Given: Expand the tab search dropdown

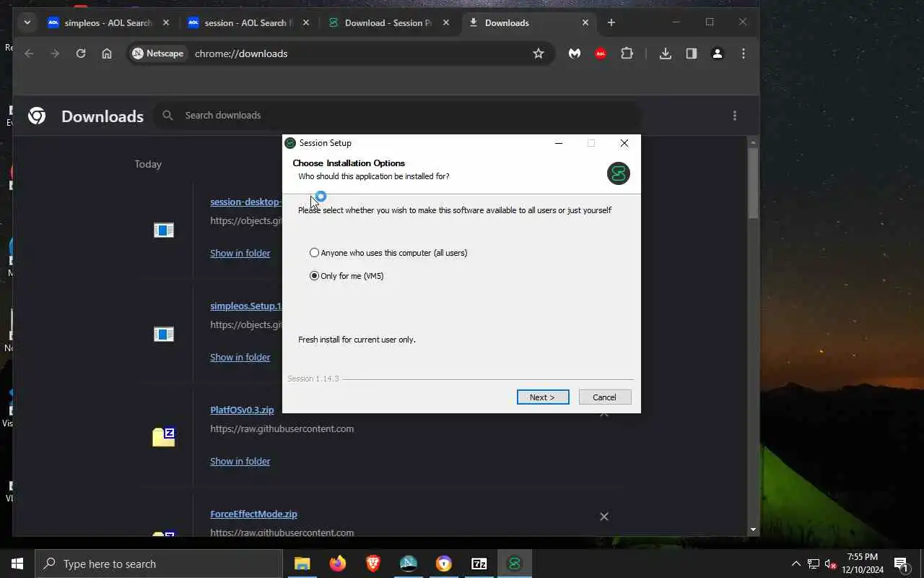Looking at the screenshot, I should coord(27,22).
